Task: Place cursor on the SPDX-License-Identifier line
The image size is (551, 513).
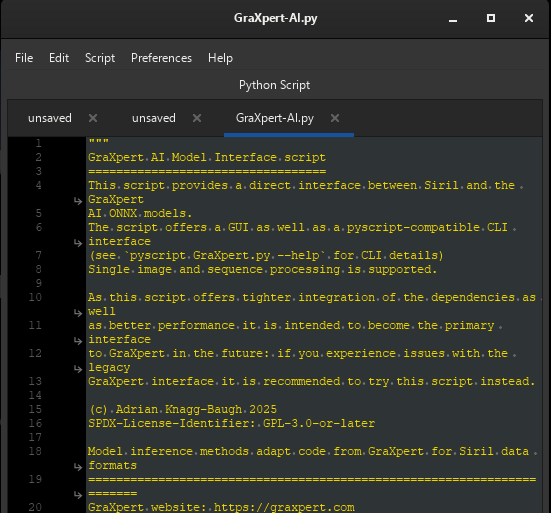Action: tap(232, 423)
